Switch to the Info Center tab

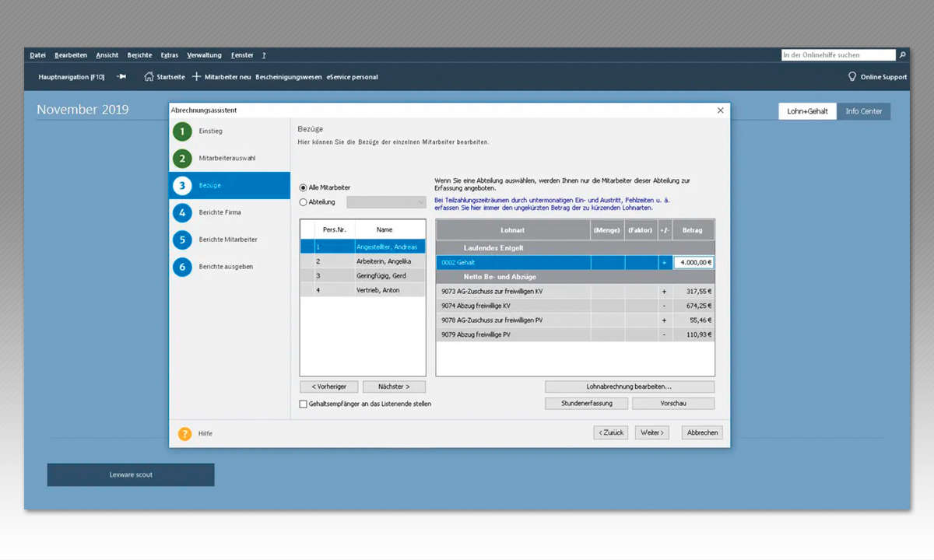point(864,111)
